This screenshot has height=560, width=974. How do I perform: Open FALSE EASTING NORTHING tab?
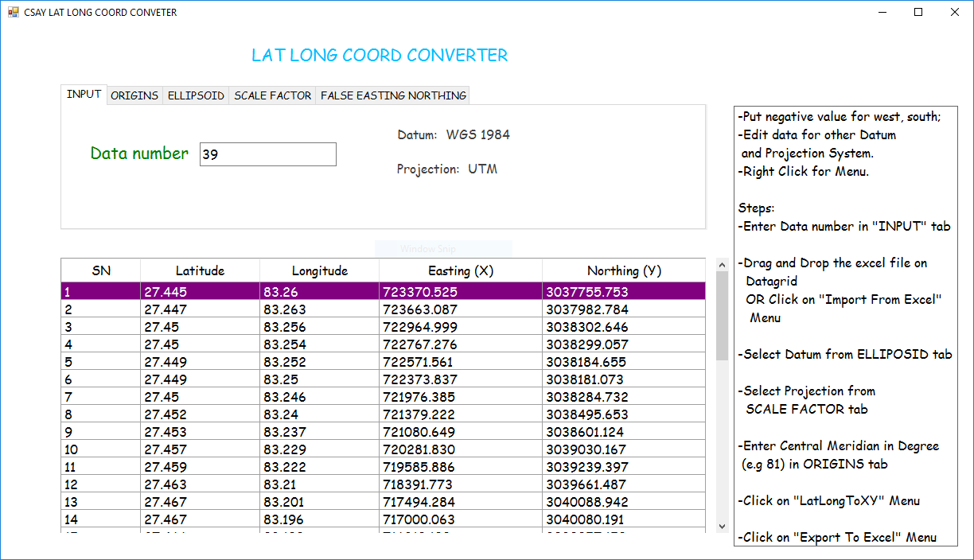pyautogui.click(x=393, y=95)
